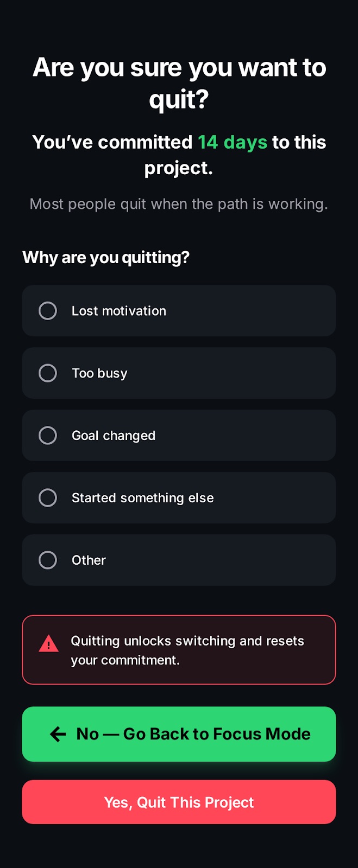This screenshot has height=868, width=358.
Task: Click the warning banner about resetting your commitment
Action: (179, 649)
